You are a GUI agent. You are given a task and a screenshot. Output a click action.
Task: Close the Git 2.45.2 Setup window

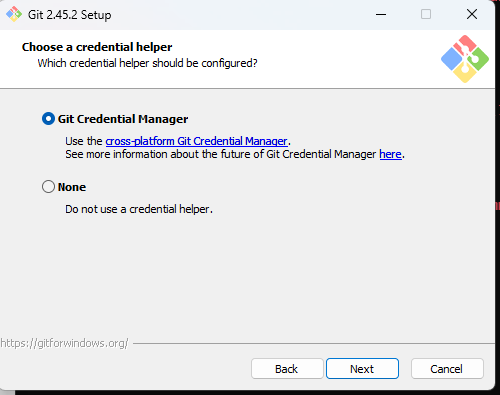click(472, 14)
